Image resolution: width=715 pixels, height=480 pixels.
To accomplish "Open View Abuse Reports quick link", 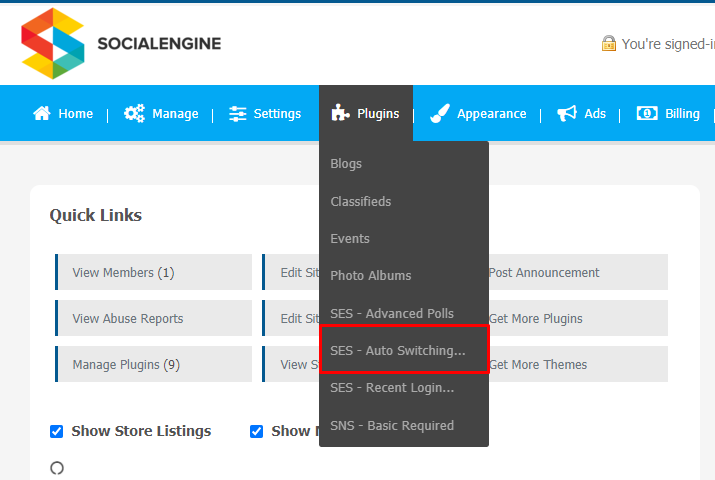I will click(154, 318).
